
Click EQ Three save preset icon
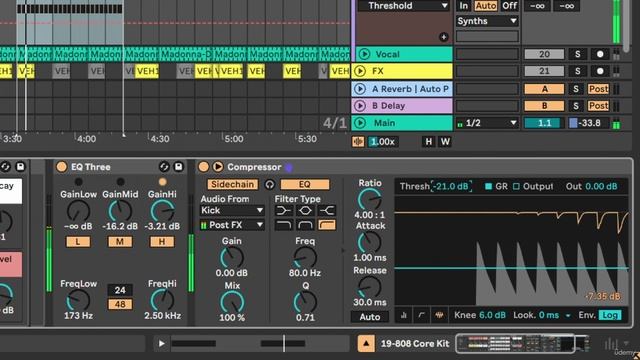pos(178,167)
